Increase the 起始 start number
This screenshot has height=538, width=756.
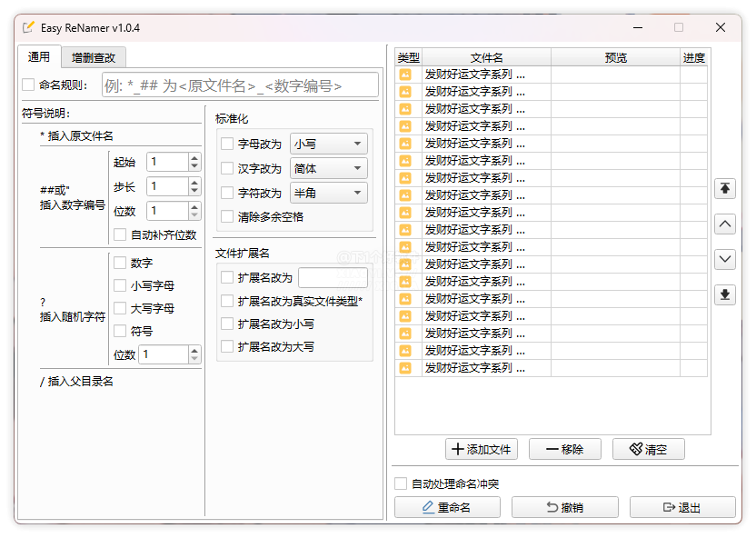pos(194,157)
